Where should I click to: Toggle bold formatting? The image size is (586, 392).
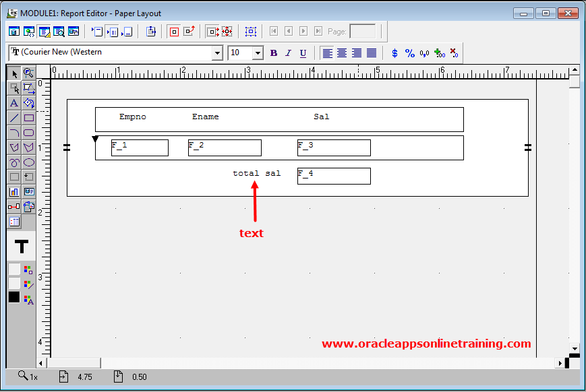274,53
